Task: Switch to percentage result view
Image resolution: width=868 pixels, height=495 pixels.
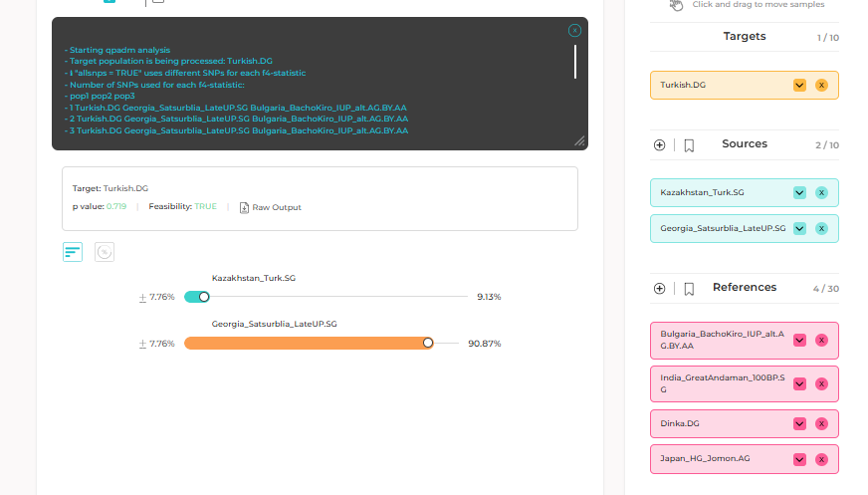Action: (105, 252)
